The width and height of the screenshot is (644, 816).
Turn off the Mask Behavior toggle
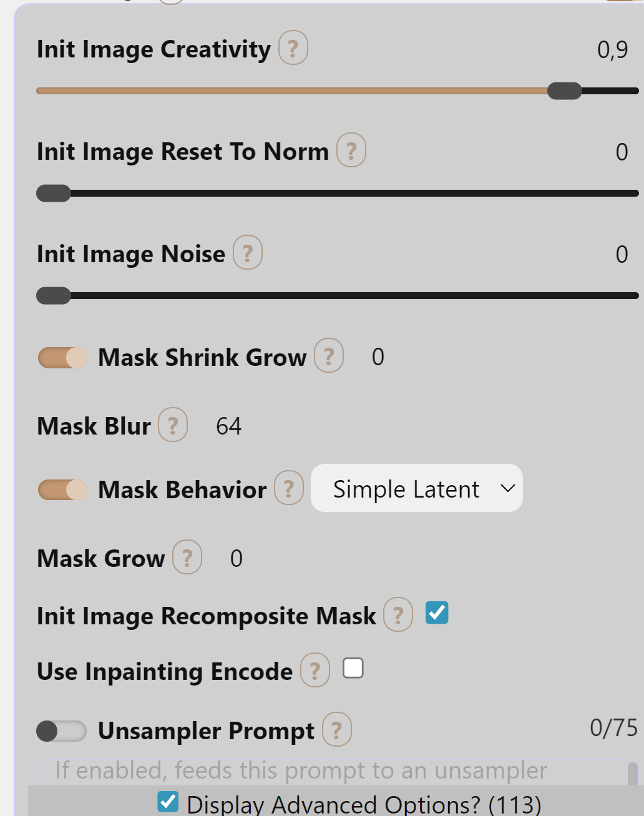(62, 490)
